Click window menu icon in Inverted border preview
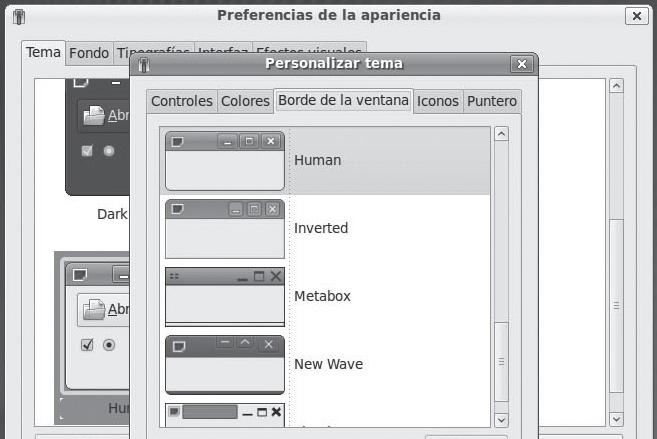The height and width of the screenshot is (439, 657). click(x=178, y=209)
